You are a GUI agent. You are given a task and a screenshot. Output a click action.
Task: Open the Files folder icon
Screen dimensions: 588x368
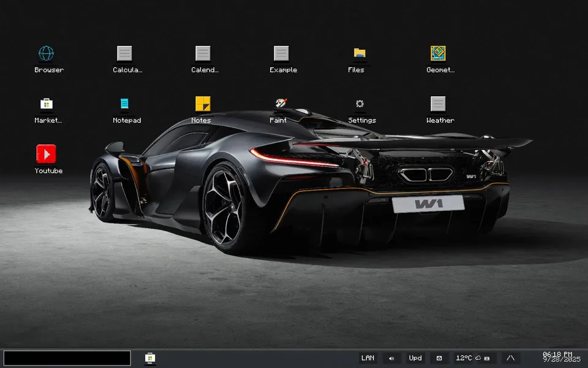click(x=360, y=53)
